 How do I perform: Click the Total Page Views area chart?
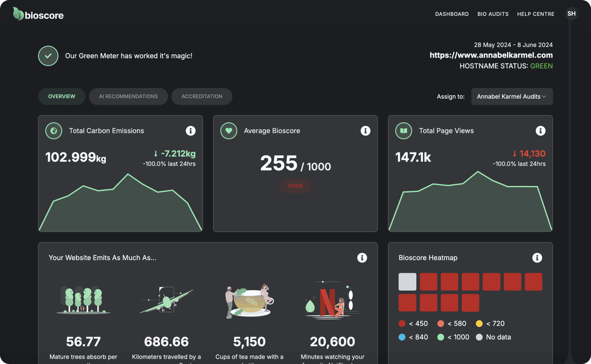(x=470, y=201)
